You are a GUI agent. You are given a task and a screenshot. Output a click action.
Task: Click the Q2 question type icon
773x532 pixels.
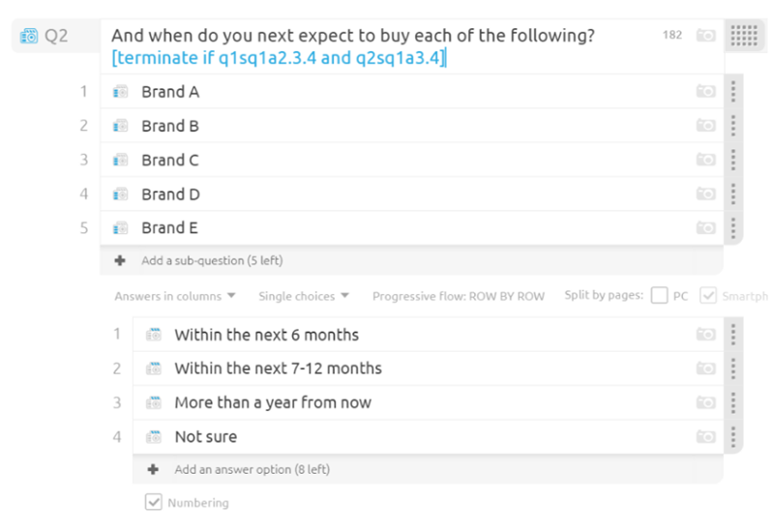tap(29, 37)
